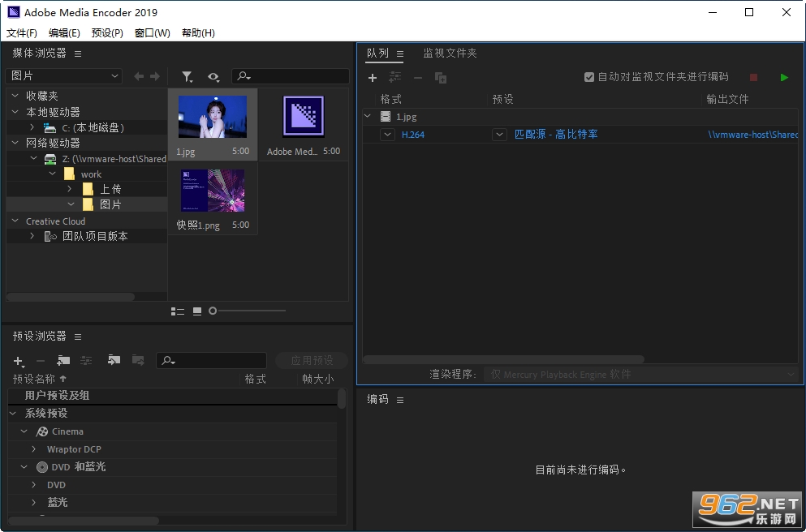Start the queue with the green play button
Screen dimensions: 806x532
[x=784, y=78]
